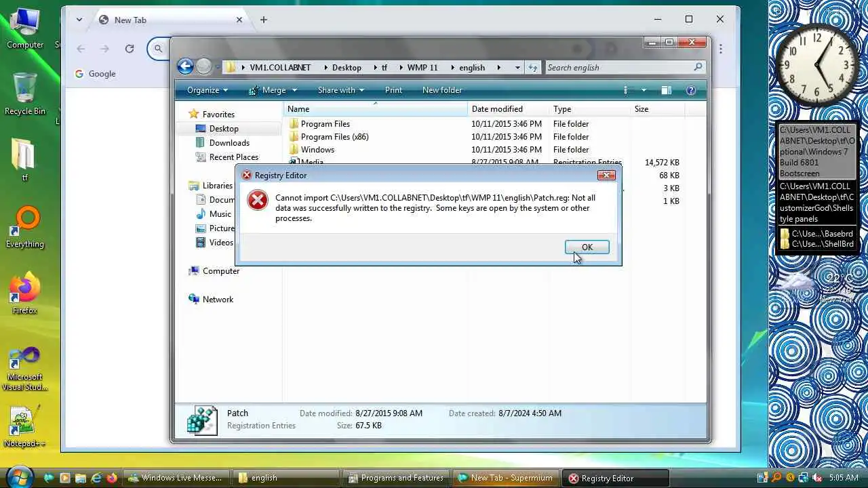Screen dimensions: 868x488
Task: Click the ShellBrd path in sidebar gadget
Action: click(816, 244)
